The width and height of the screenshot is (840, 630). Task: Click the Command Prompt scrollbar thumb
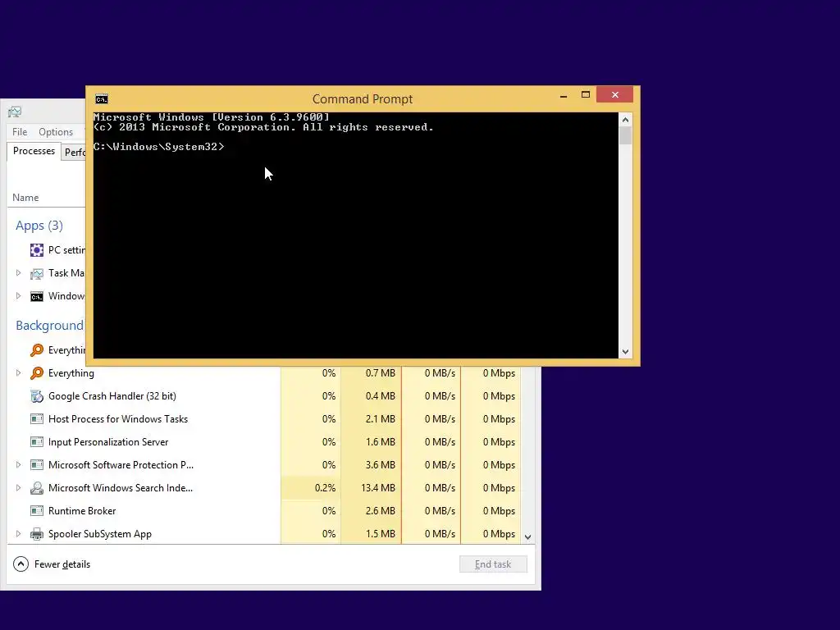(x=625, y=135)
